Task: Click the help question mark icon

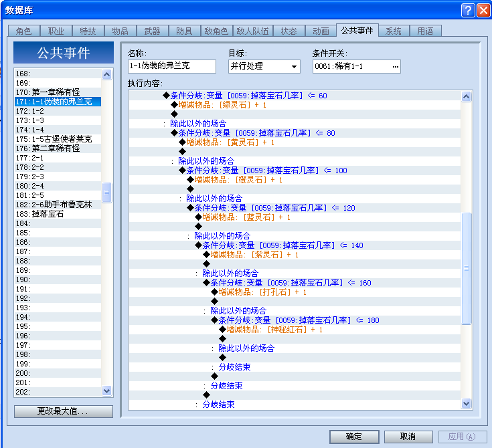Action: pyautogui.click(x=468, y=10)
